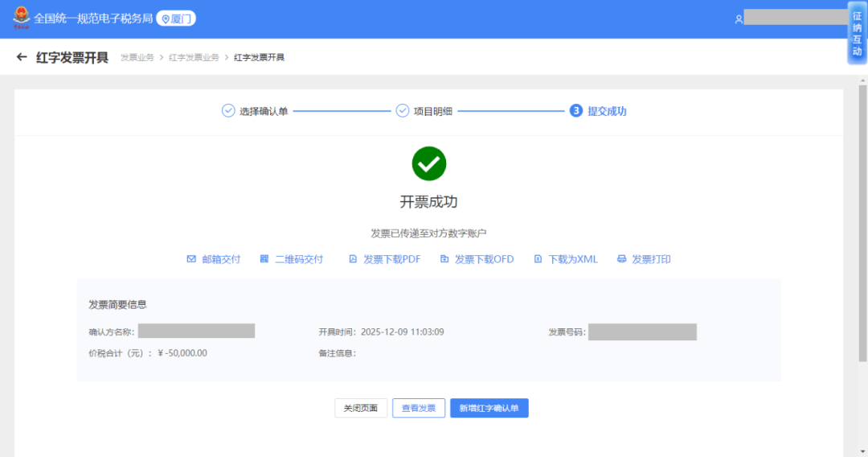
Task: Click the 发票下载PDF file icon
Action: 353,259
